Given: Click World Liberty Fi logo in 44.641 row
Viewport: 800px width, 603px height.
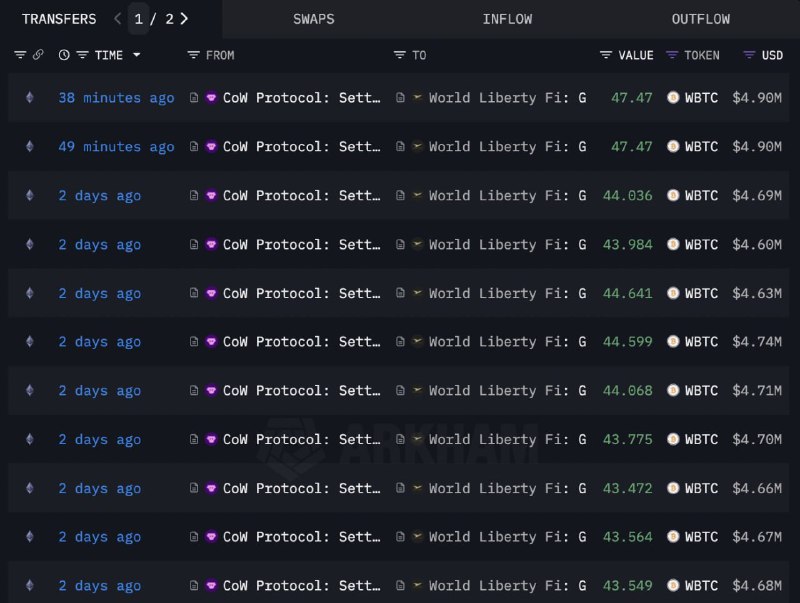Looking at the screenshot, I should [x=417, y=293].
